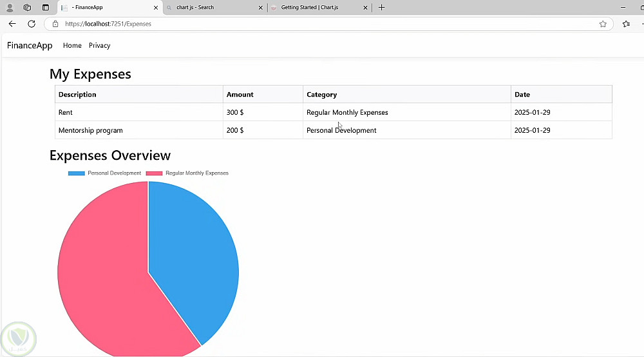644x357 pixels.
Task: Open the browser profile icon
Action: (x=10, y=7)
